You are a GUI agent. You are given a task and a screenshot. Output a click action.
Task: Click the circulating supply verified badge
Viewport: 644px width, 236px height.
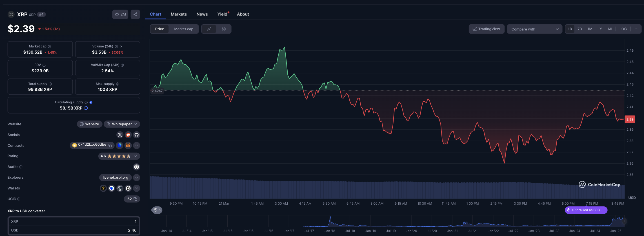[x=91, y=102]
